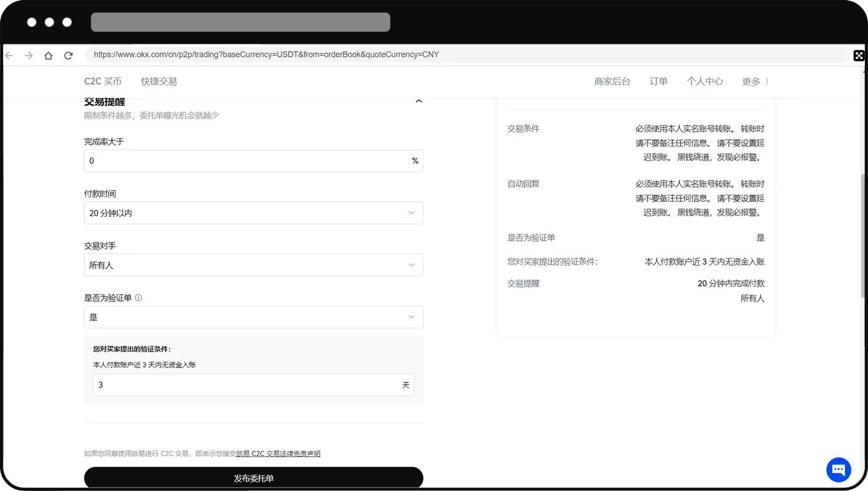
Task: Click 本人付款账户近 3 天内无资金入账 summary value
Action: (x=705, y=261)
